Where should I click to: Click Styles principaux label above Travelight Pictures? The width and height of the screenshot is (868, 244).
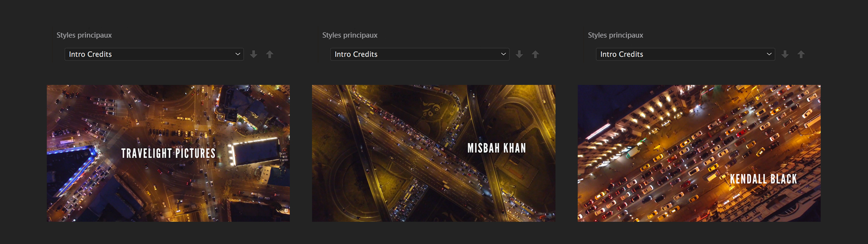[x=84, y=35]
